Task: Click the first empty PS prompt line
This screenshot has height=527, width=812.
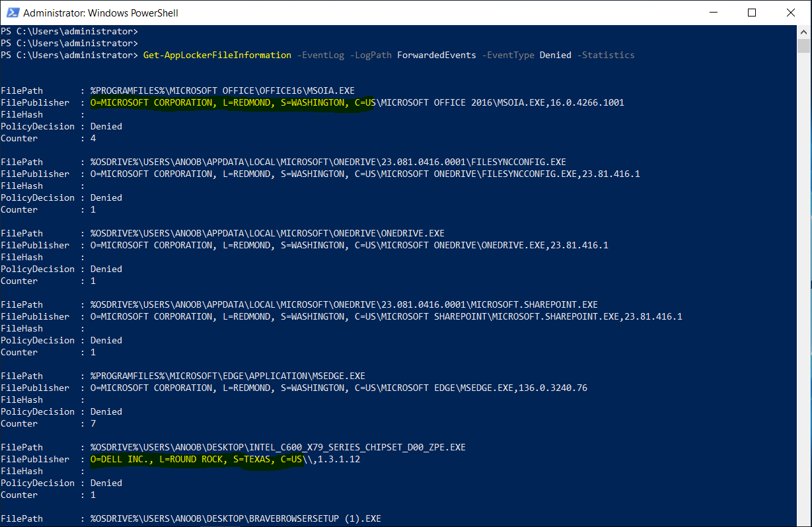Action: [69, 31]
